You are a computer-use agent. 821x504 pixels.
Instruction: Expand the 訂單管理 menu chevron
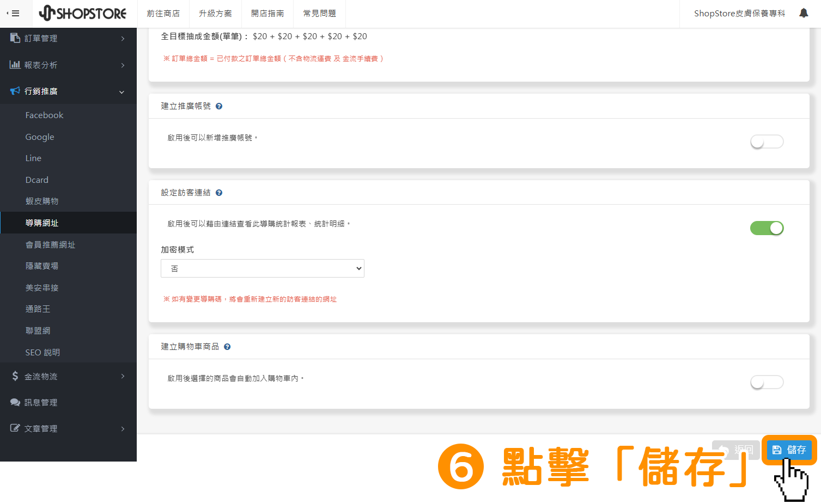[123, 39]
